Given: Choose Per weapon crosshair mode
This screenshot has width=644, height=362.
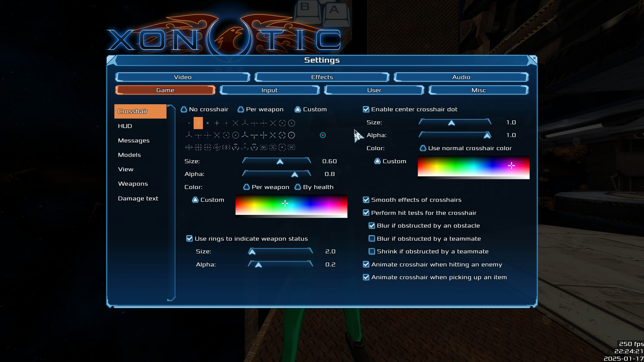Looking at the screenshot, I should (261, 109).
